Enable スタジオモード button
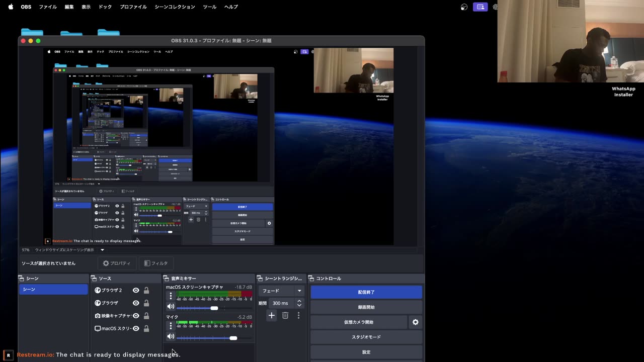The height and width of the screenshot is (362, 644). coord(366,337)
